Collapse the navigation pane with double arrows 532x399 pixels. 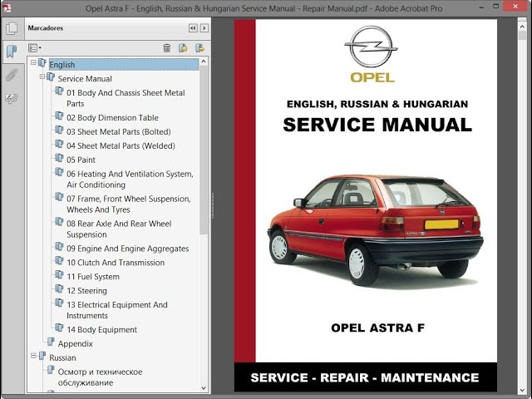(x=193, y=28)
